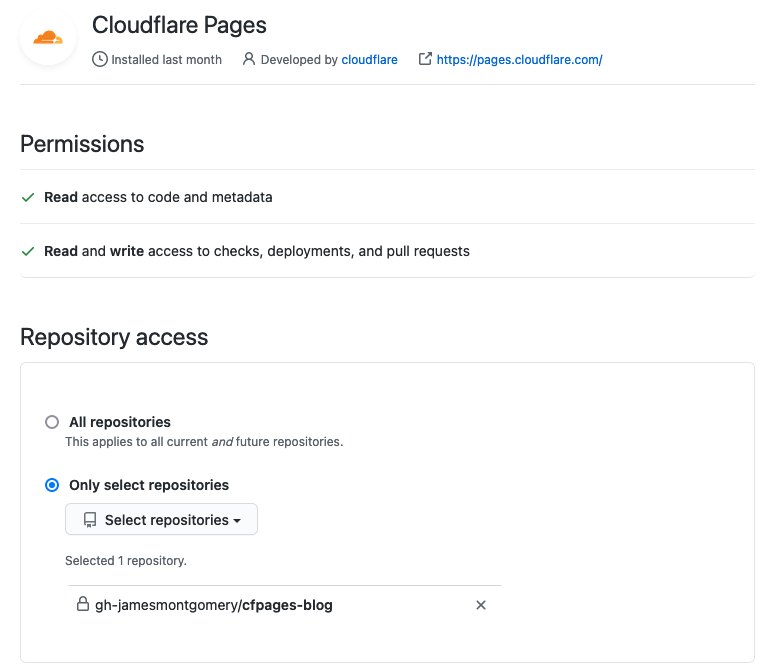
Task: Click the gh-jamesmontgomery/cfpages-blog repository name
Action: coord(214,605)
